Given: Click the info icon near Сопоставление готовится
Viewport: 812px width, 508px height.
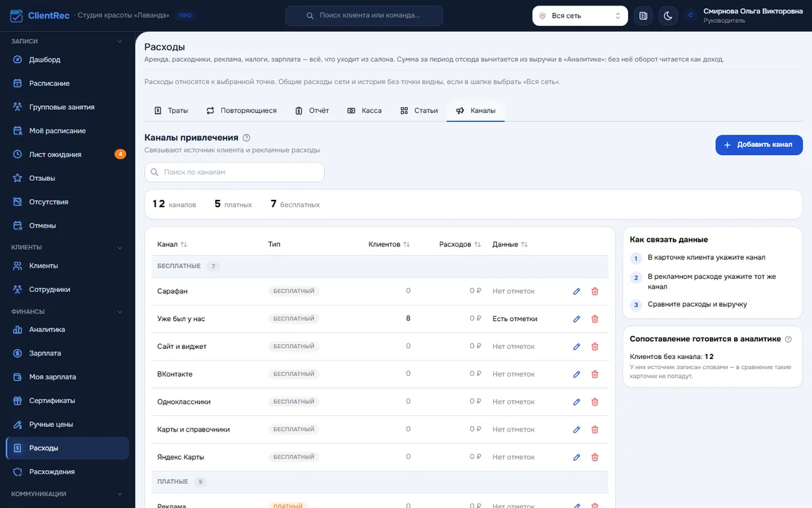Looking at the screenshot, I should coord(788,339).
